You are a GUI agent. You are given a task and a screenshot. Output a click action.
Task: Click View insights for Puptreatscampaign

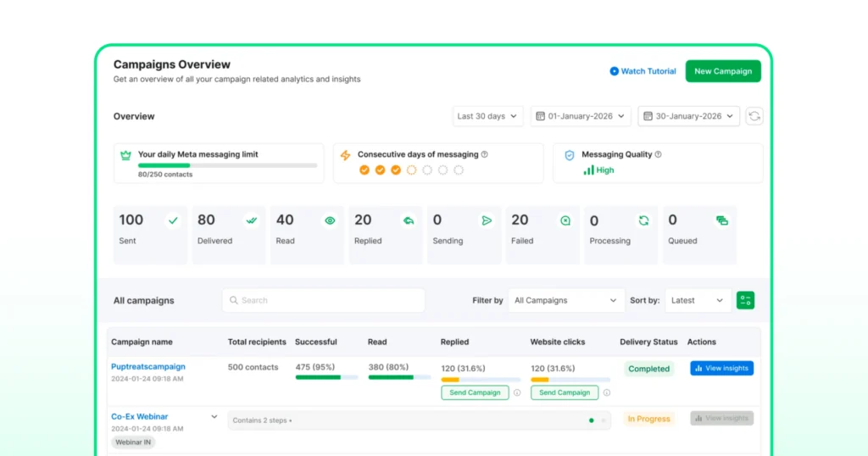721,368
